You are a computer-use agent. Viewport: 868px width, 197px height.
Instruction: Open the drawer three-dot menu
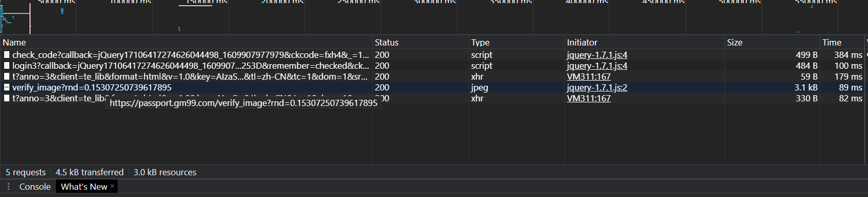click(x=8, y=187)
